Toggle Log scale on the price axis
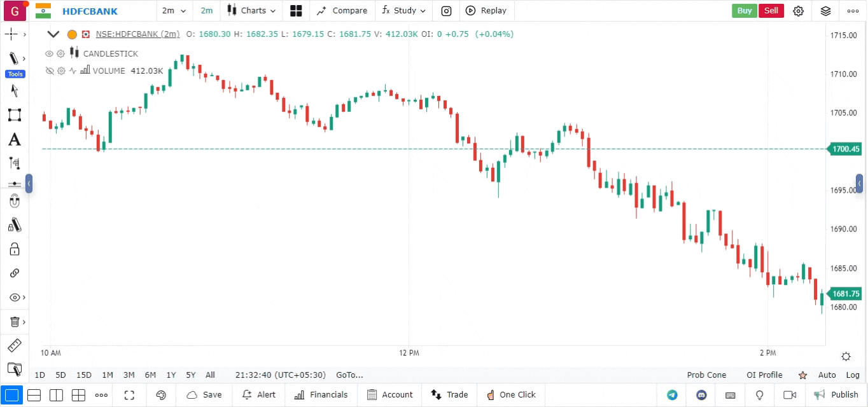 853,375
